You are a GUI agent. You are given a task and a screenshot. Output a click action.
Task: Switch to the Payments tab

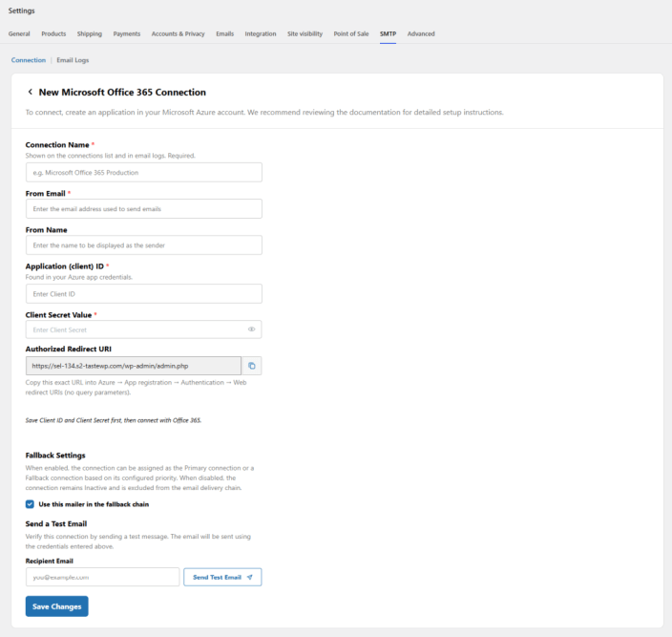point(127,33)
